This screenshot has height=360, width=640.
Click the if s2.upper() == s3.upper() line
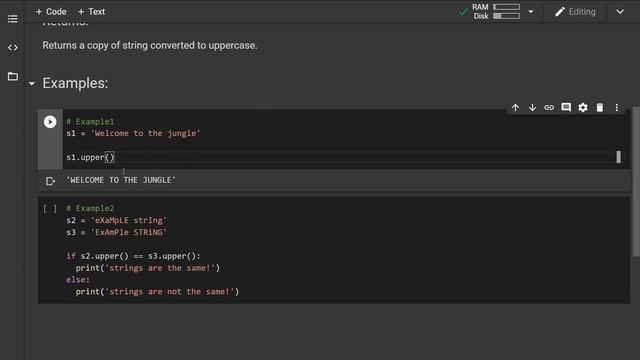tap(133, 256)
